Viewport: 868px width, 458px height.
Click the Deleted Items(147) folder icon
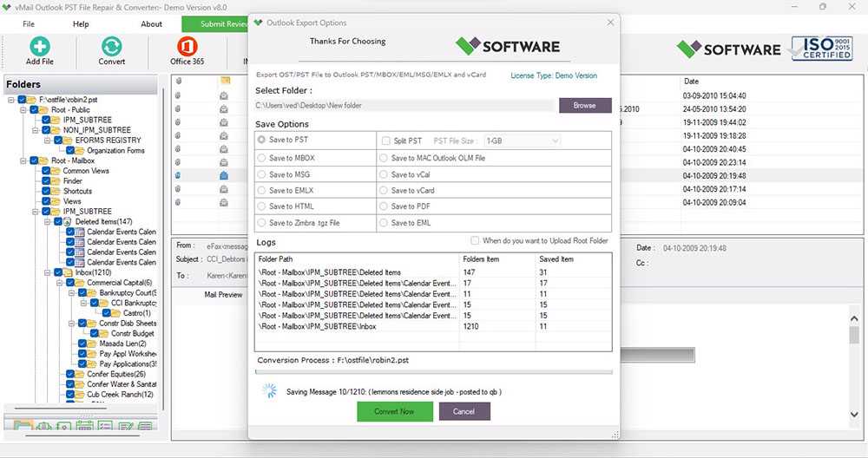68,222
